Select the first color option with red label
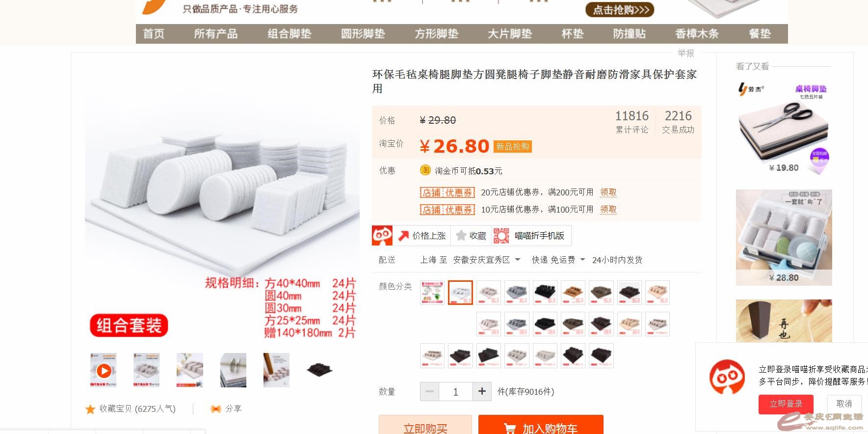The height and width of the screenshot is (434, 868). tap(432, 293)
